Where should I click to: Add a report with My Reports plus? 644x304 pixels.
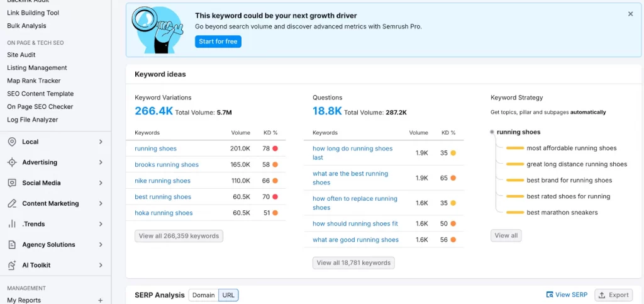pos(100,300)
